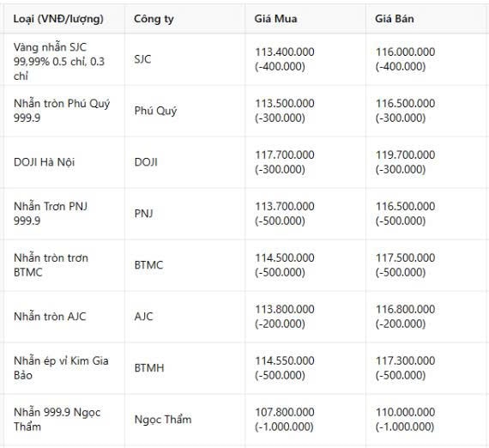
Task: Select the 'Nhẫn tròn AJC' row label
Action: point(50,317)
